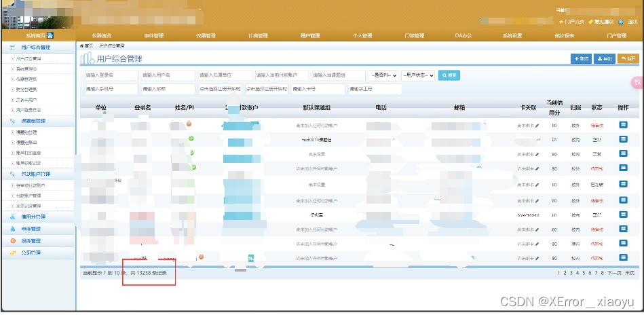Click the globe icon beside 退出

621,22
